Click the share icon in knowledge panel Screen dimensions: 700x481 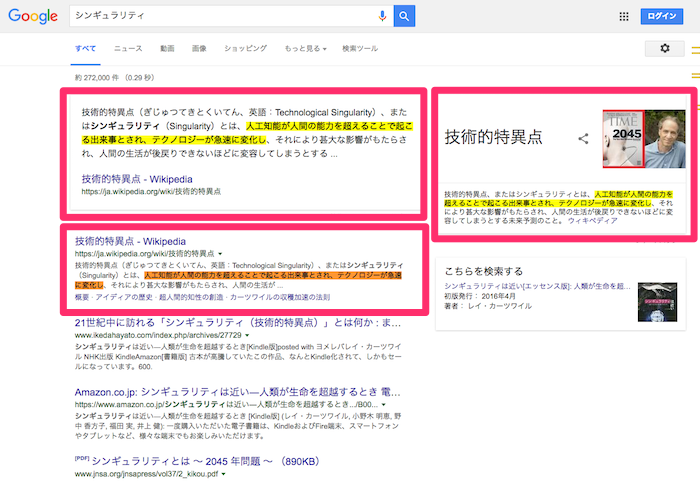(583, 138)
